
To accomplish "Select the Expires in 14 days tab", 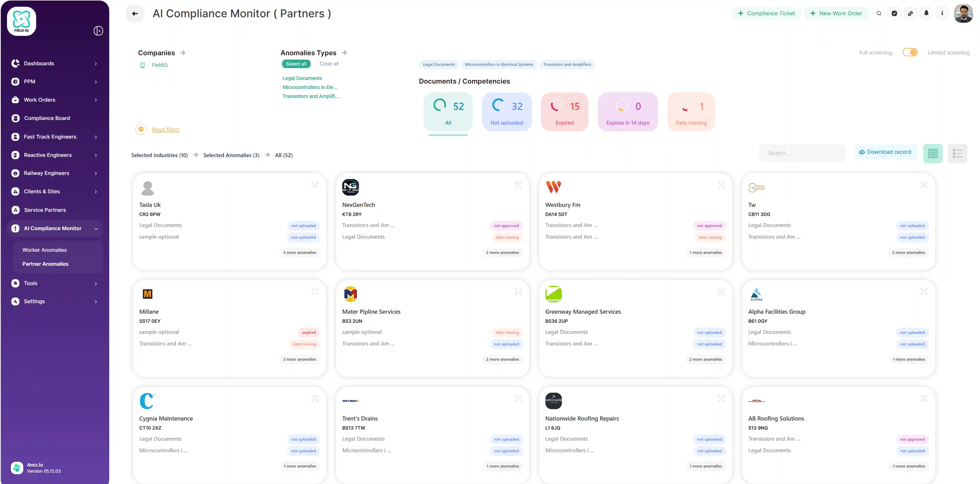I will tap(628, 112).
